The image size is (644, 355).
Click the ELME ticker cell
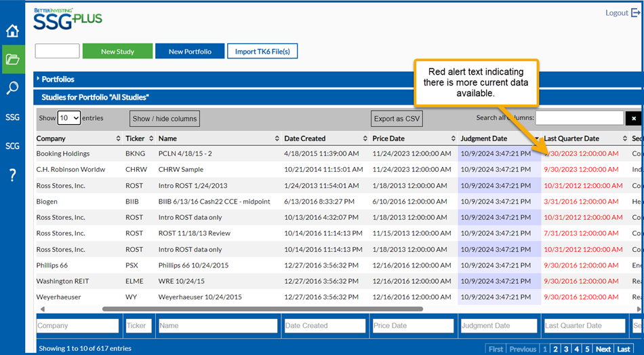point(134,282)
